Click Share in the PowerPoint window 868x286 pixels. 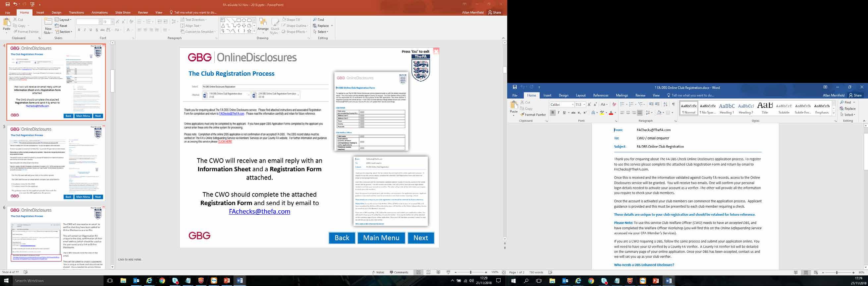point(495,13)
